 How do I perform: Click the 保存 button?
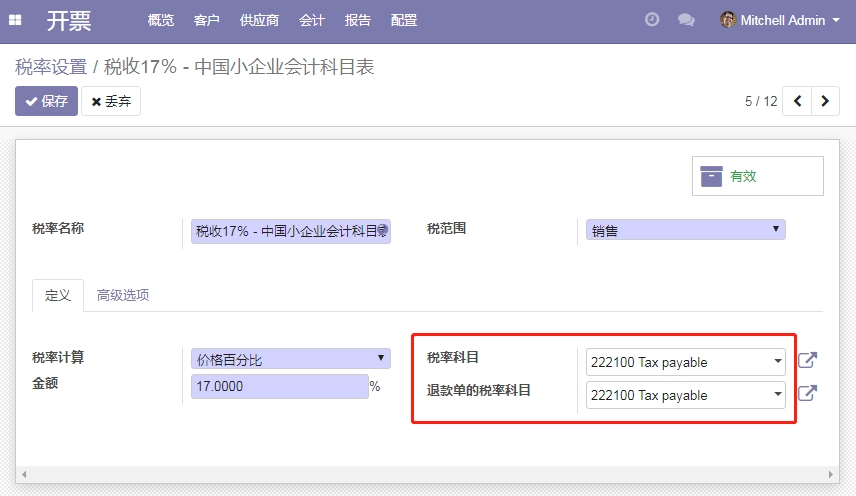click(x=46, y=101)
